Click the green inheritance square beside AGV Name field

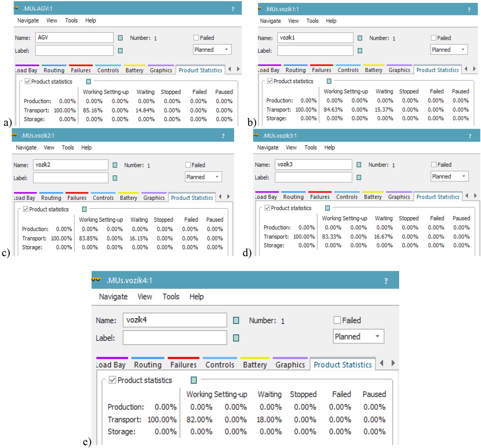[120, 38]
